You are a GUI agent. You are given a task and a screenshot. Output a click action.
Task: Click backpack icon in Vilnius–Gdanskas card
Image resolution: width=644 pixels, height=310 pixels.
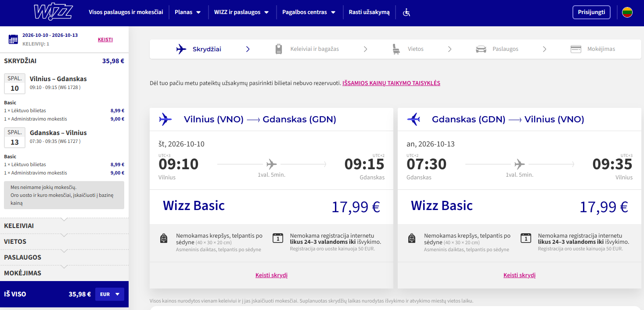pyautogui.click(x=164, y=239)
